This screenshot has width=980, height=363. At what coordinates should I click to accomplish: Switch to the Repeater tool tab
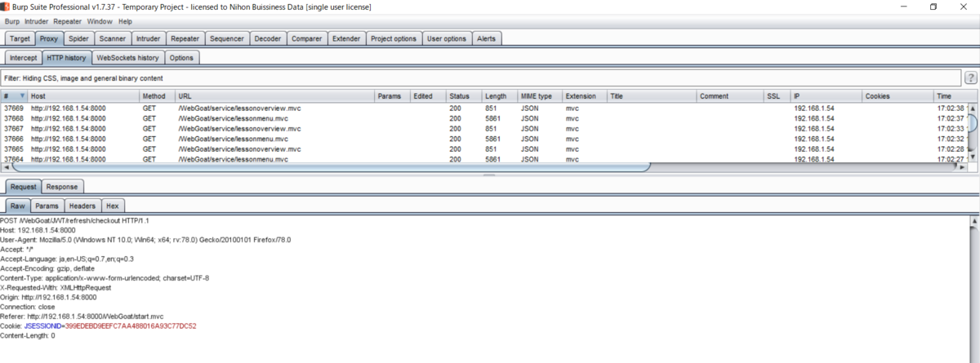[x=185, y=38]
